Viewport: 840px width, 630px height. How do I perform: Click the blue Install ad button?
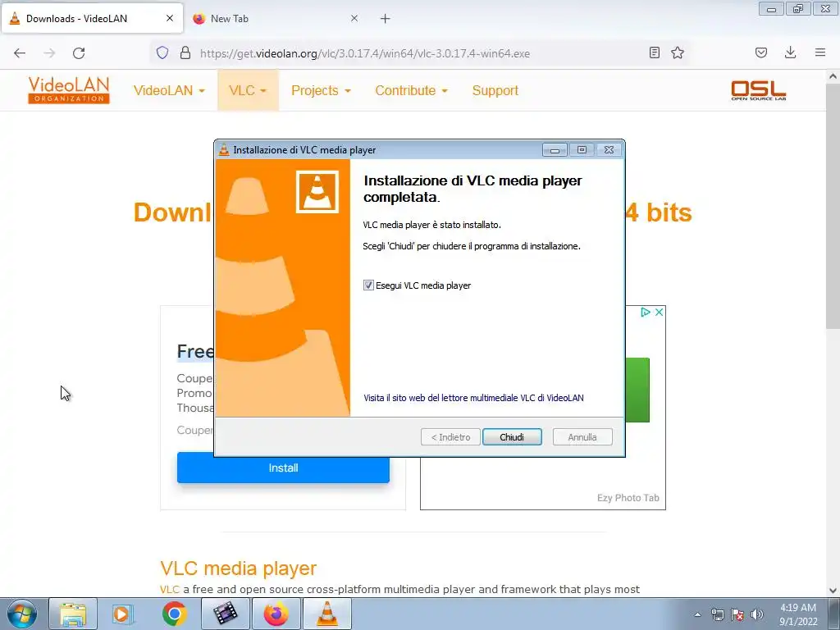click(283, 468)
